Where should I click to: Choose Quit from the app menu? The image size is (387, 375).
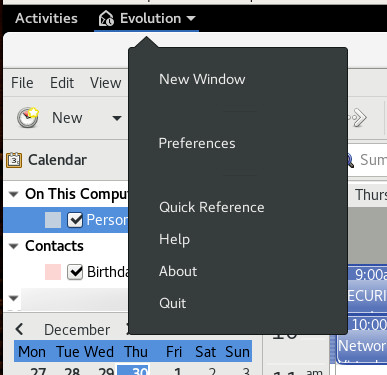(173, 303)
